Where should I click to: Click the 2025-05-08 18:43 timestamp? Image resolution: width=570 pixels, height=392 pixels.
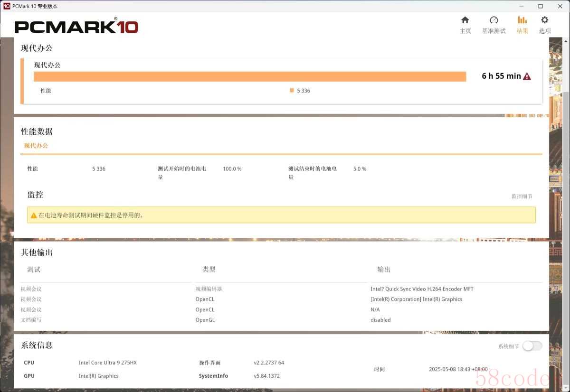tap(458, 369)
